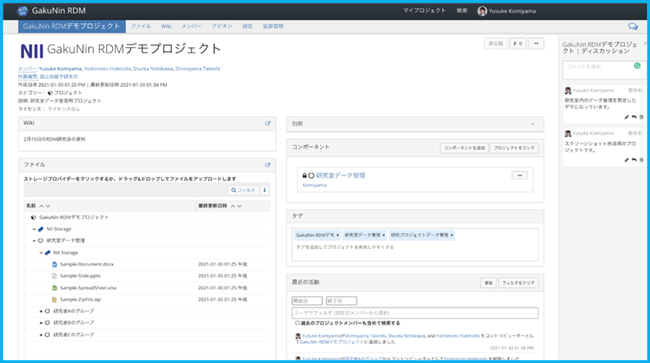The width and height of the screenshot is (650, 363).
Task: Click the GakuNin RDM logo icon
Action: [23, 11]
